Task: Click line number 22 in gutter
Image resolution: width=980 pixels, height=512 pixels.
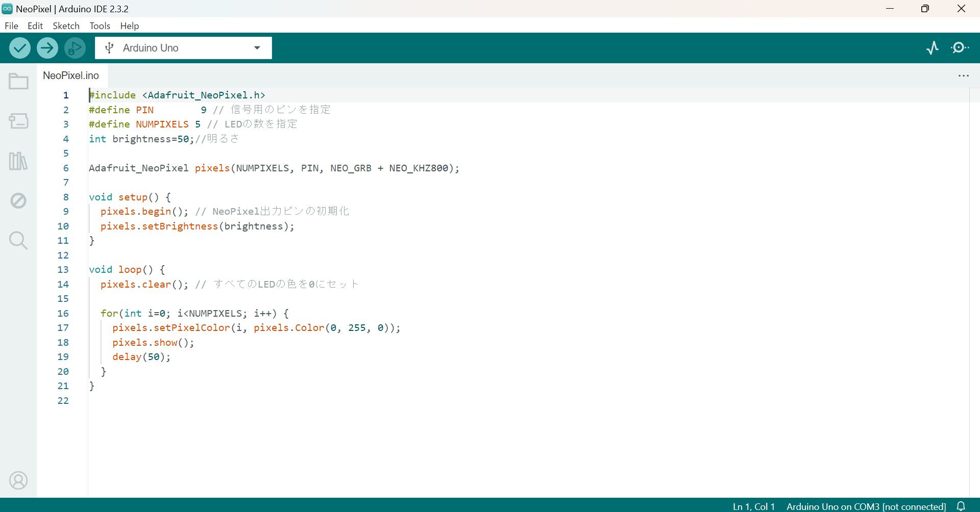Action: pos(63,400)
